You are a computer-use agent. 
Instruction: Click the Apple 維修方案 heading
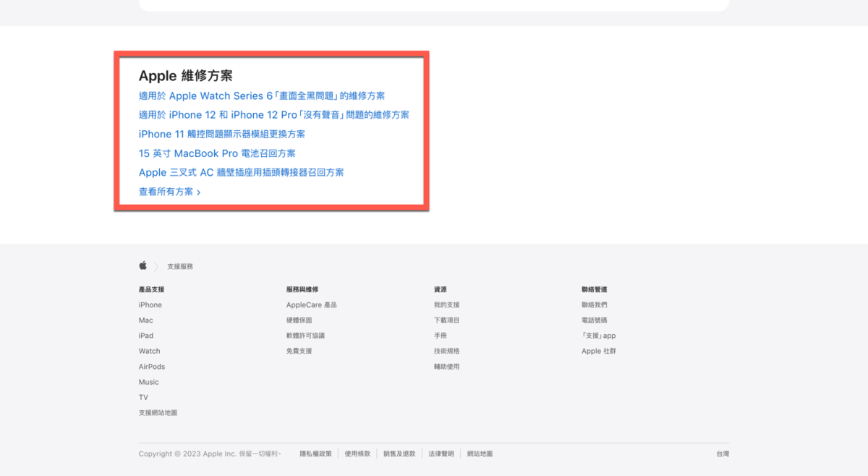[x=186, y=76]
